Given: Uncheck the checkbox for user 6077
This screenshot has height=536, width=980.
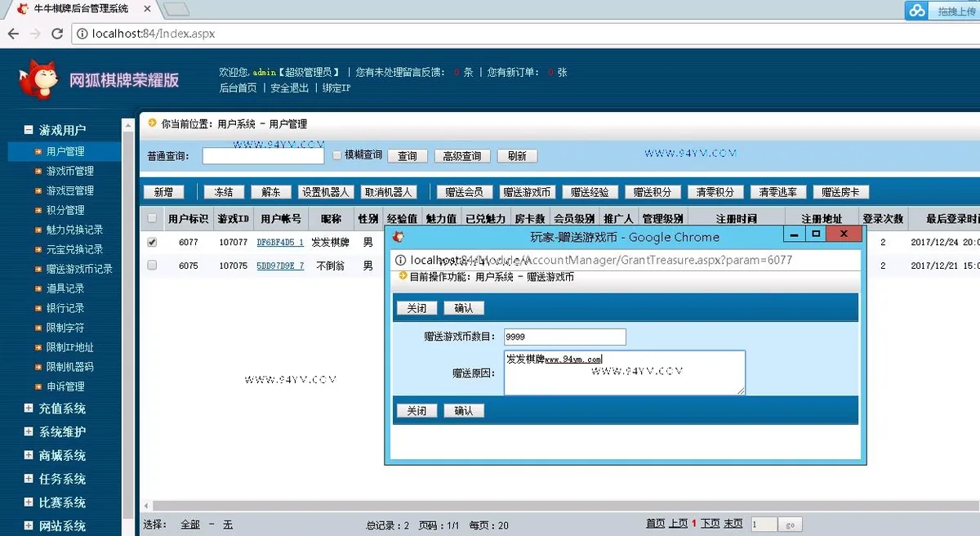Looking at the screenshot, I should tap(152, 242).
